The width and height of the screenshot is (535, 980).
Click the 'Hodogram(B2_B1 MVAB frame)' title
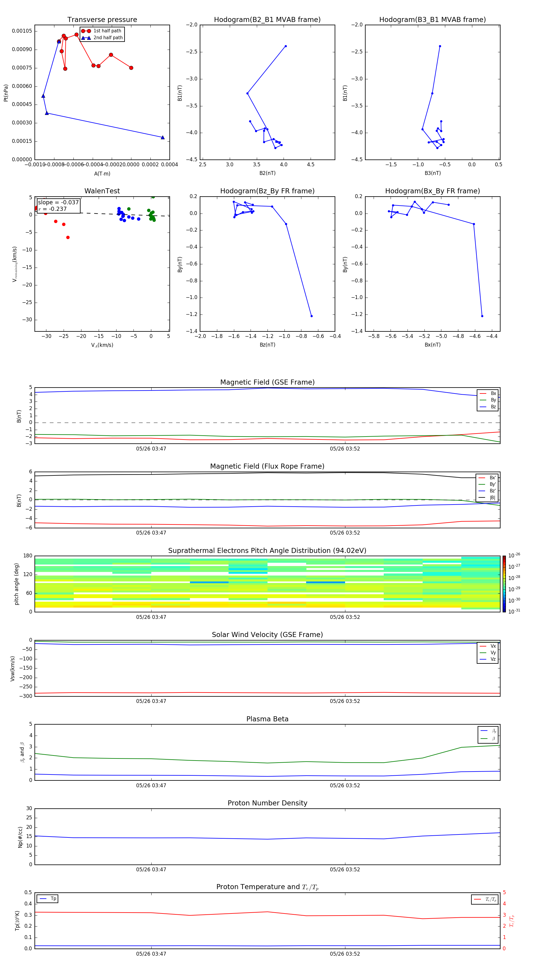[267, 20]
